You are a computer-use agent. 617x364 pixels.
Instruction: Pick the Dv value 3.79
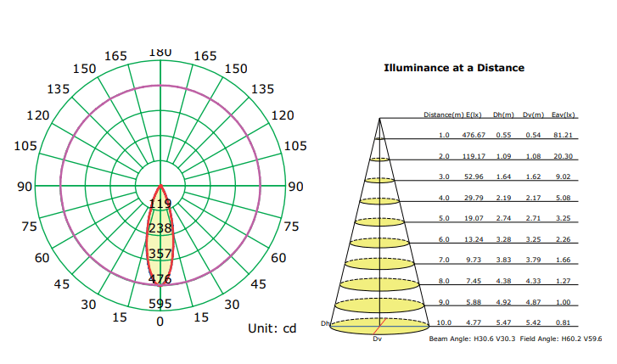(x=533, y=260)
